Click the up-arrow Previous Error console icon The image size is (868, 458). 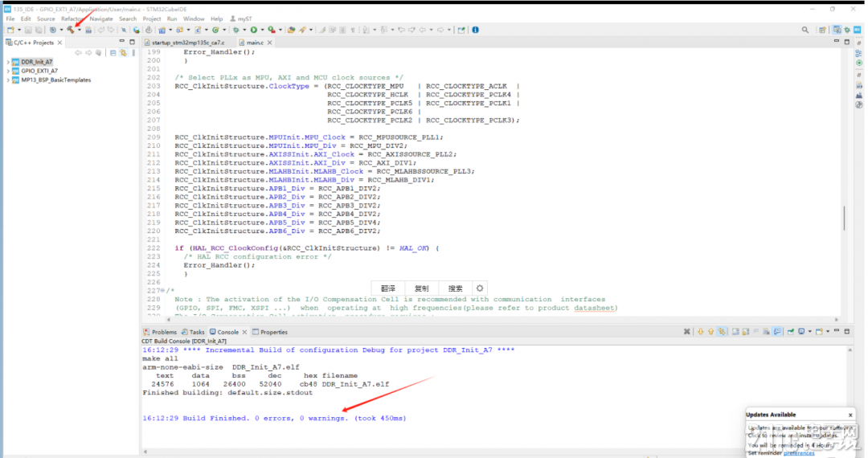coord(710,332)
